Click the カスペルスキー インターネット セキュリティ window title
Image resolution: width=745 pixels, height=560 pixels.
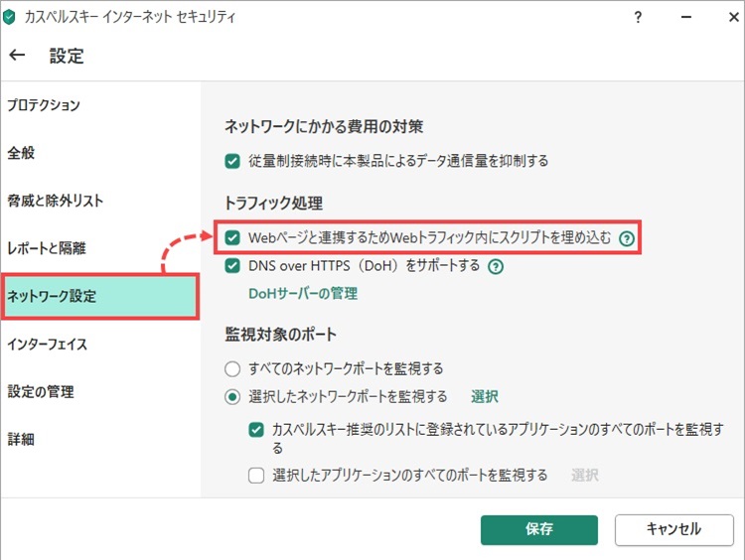(x=130, y=17)
